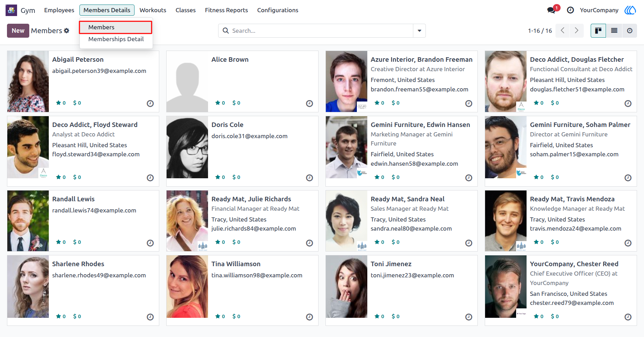Open the Employees menu
644x337 pixels.
pyautogui.click(x=59, y=10)
